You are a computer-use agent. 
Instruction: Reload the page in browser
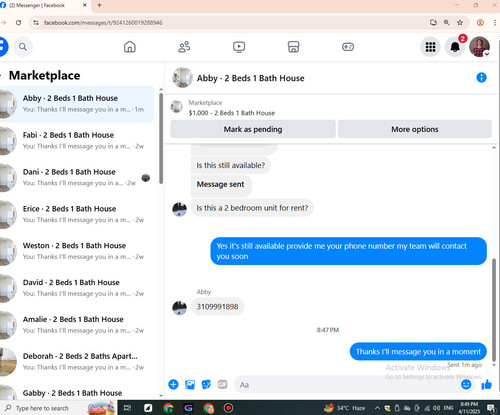coord(19,23)
